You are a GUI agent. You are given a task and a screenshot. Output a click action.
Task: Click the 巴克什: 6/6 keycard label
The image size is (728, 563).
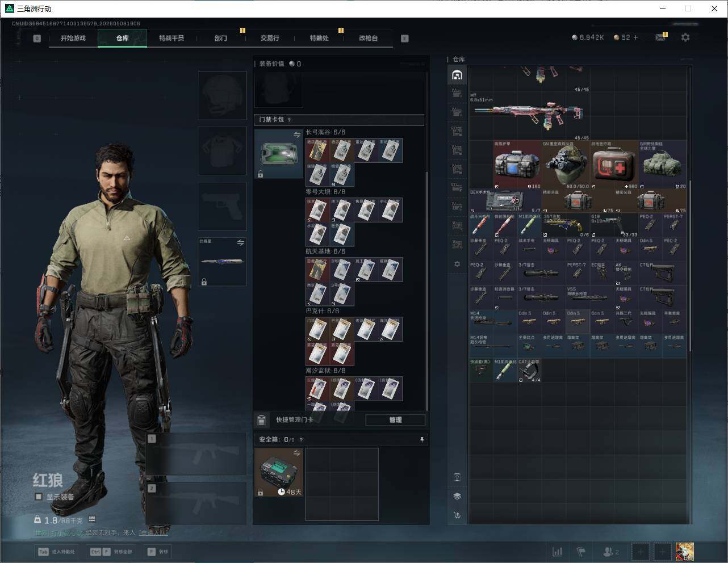tap(322, 311)
